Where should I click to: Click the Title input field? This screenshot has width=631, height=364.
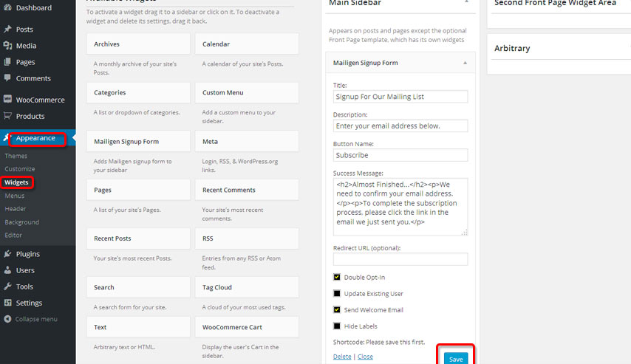[400, 97]
